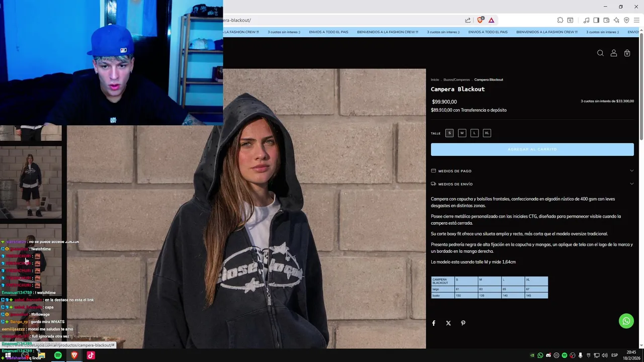This screenshot has height=362, width=644.
Task: Click the '$99.900,00' price text
Action: point(444,102)
